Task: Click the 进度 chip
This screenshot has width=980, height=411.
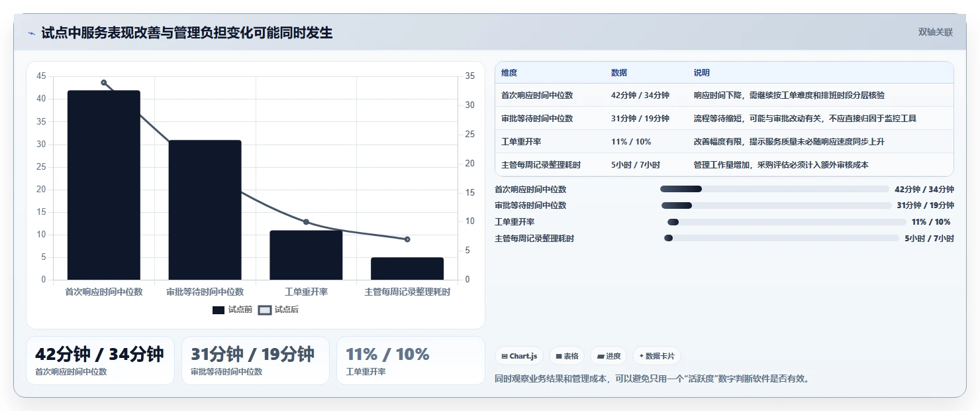Action: tap(609, 356)
